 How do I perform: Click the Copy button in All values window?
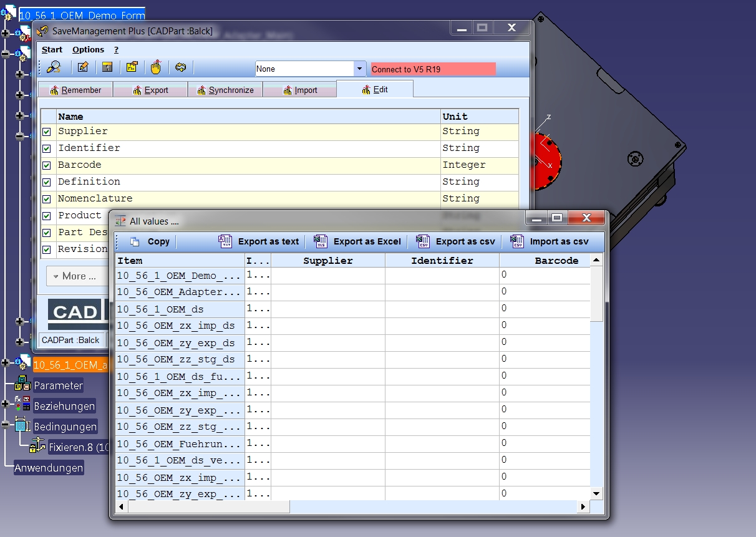pos(150,241)
